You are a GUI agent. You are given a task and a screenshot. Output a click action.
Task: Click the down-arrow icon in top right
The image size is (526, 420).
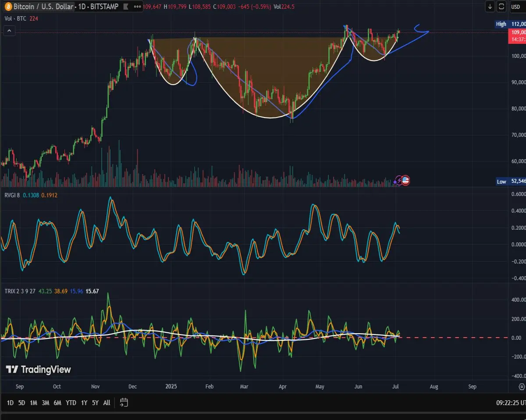pos(490,7)
